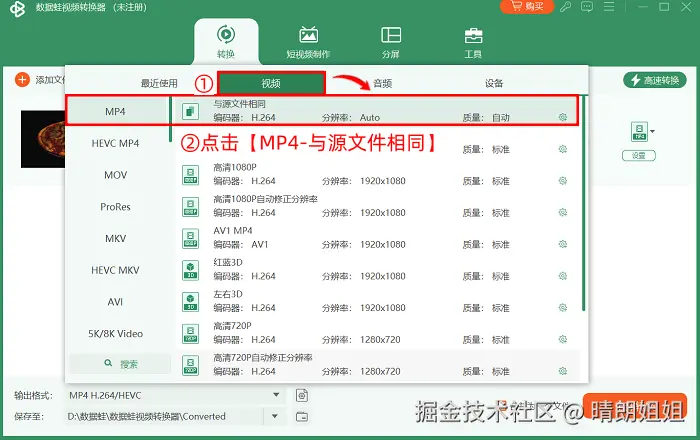Open settings gear for 高清1080P自动修正分辨率
Screen dimensions: 700x440
point(562,212)
